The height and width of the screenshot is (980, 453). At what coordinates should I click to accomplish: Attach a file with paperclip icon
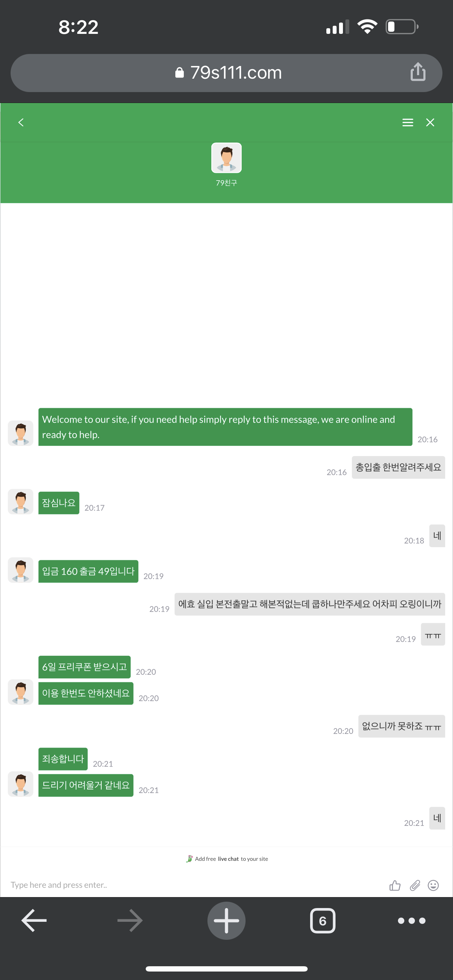click(415, 885)
